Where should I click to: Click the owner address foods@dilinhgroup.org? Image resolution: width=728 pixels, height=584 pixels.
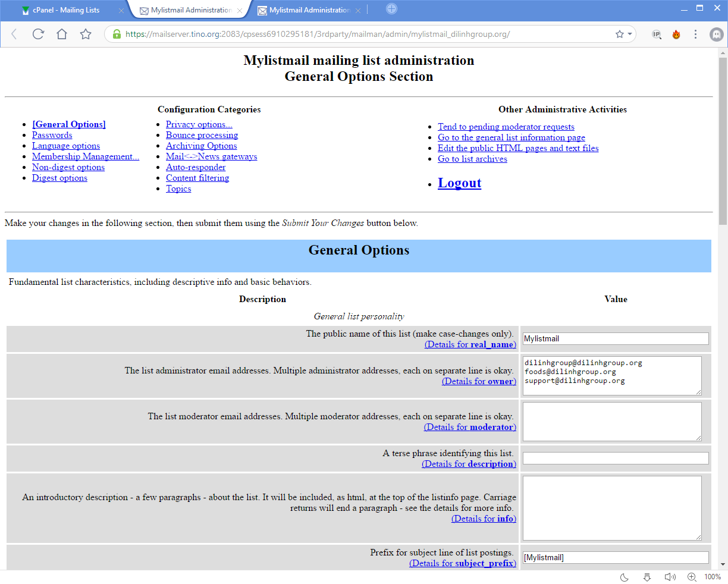[570, 372]
